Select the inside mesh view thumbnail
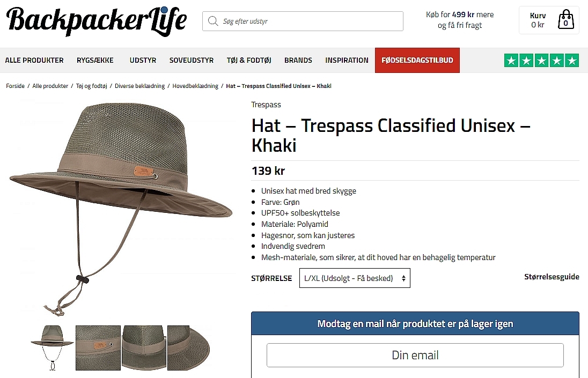The width and height of the screenshot is (588, 378). (x=144, y=347)
